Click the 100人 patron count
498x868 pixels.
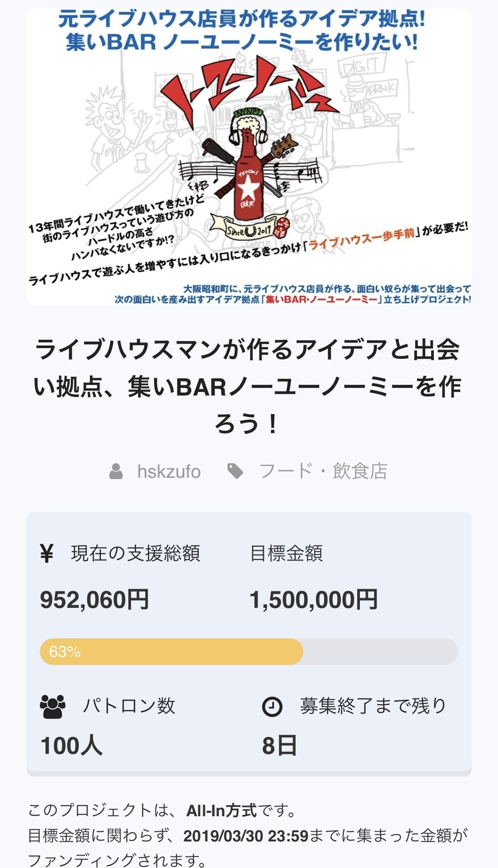pos(71,746)
